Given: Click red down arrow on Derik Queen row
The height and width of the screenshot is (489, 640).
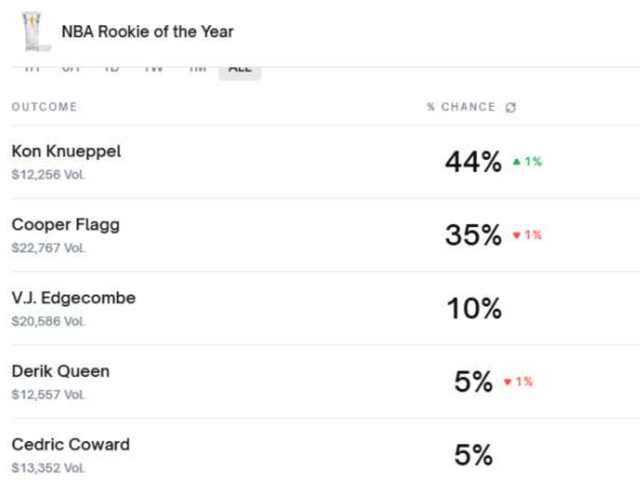Looking at the screenshot, I should (507, 382).
